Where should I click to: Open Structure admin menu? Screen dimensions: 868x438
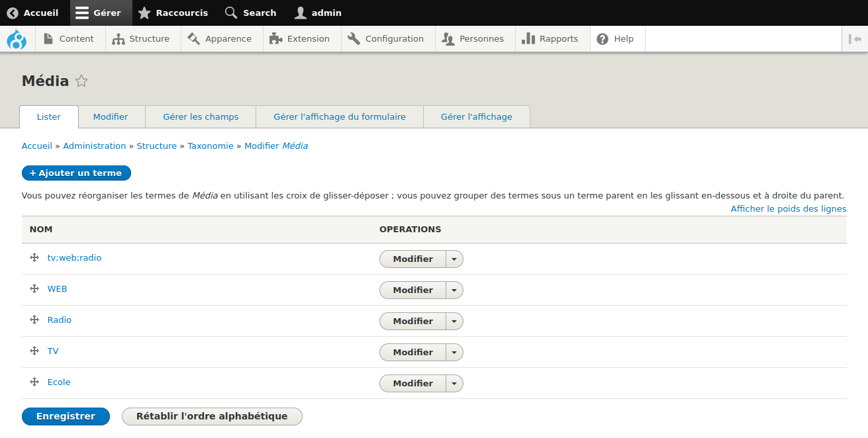pos(142,39)
